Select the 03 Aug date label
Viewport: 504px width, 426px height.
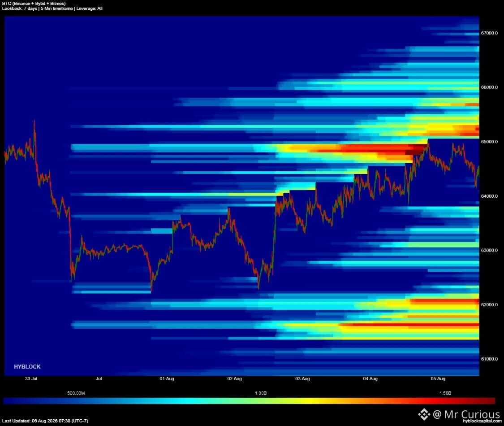tap(302, 379)
